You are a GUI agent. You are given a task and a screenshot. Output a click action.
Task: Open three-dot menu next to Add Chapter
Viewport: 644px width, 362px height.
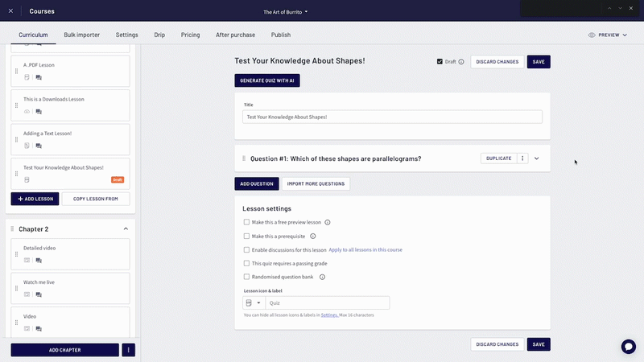click(128, 350)
